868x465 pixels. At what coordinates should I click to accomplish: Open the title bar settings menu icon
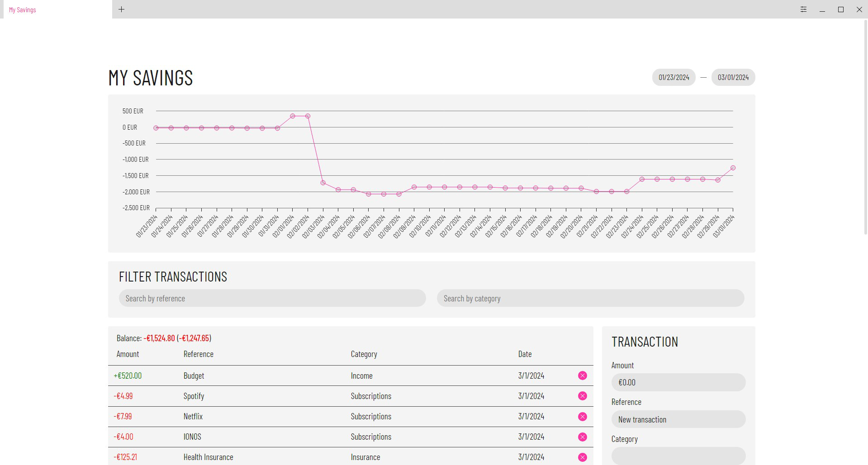[803, 9]
